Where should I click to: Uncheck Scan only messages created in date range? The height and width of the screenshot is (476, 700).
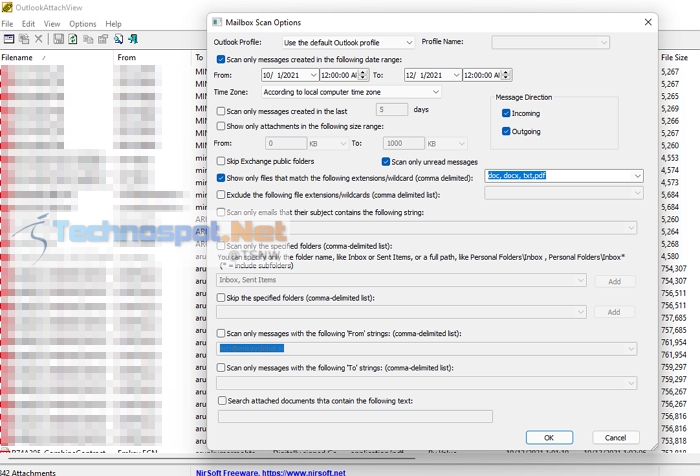[x=221, y=59]
